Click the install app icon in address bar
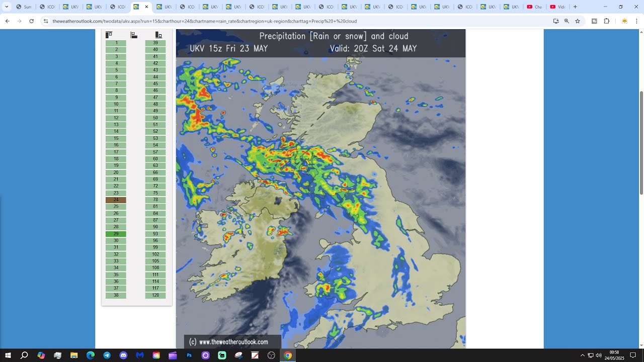This screenshot has height=362, width=644. coord(556,21)
